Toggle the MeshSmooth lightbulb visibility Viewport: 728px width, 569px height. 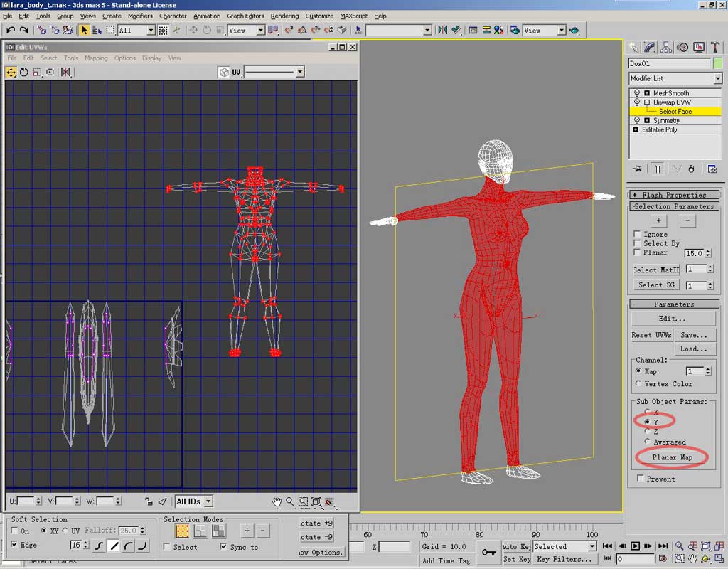[636, 93]
